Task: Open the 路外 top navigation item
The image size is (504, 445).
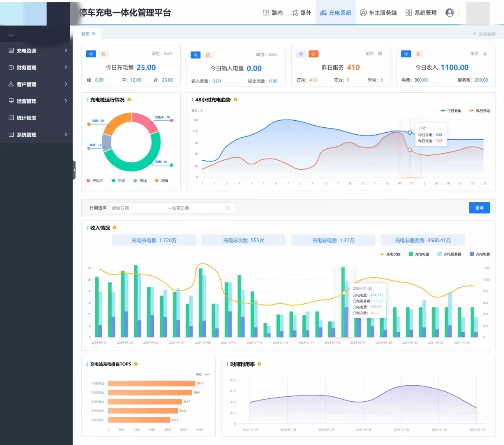Action: tap(301, 13)
